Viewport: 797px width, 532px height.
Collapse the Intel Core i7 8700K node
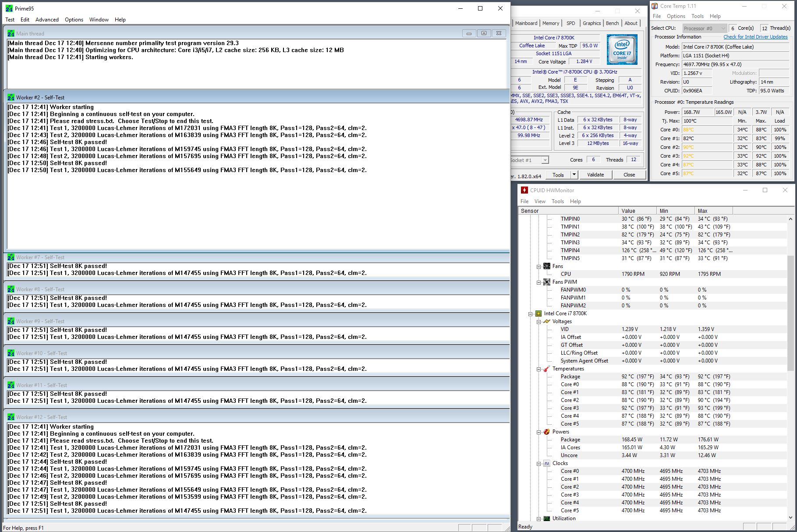pos(531,314)
